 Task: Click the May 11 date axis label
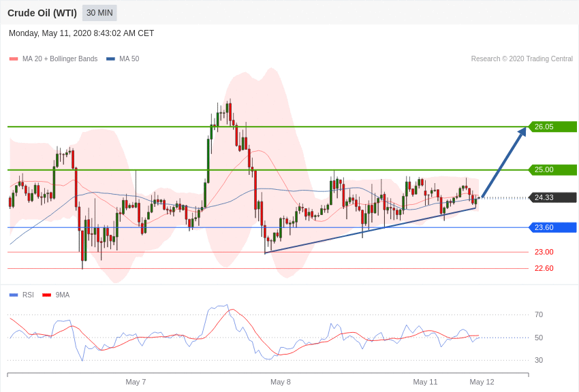click(x=425, y=382)
